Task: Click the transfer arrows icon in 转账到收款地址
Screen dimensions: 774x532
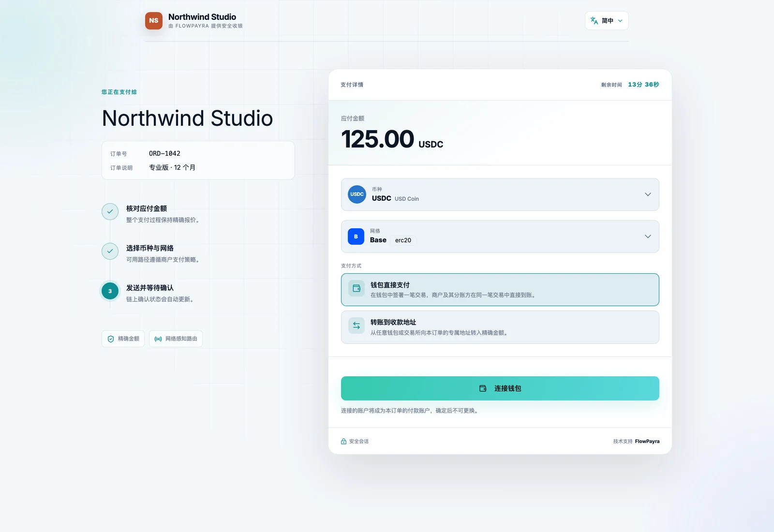Action: (357, 325)
